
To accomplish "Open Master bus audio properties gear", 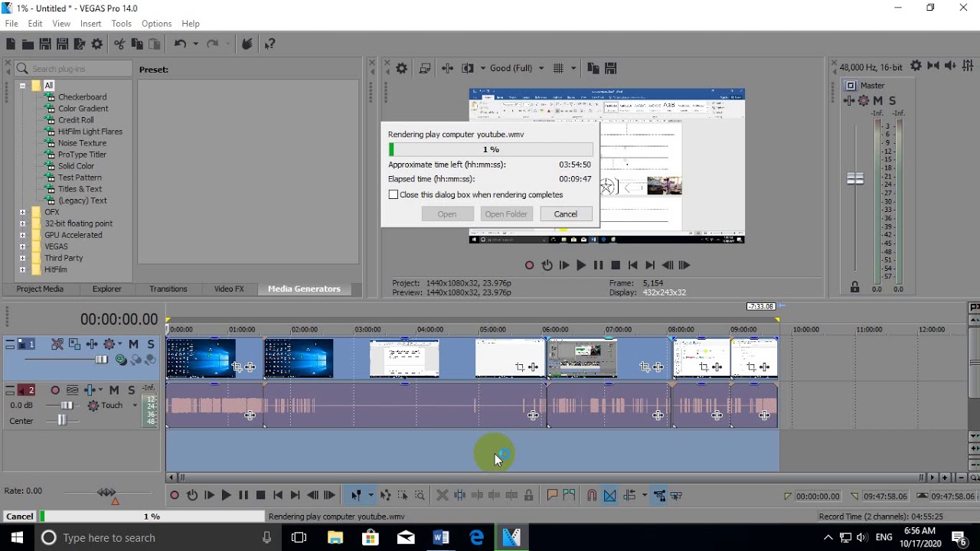I will pyautogui.click(x=916, y=67).
